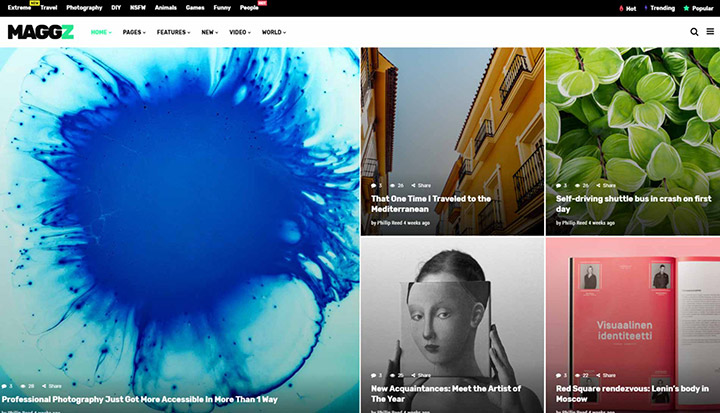Share the Professional Photography article
The image size is (720, 413).
52,386
